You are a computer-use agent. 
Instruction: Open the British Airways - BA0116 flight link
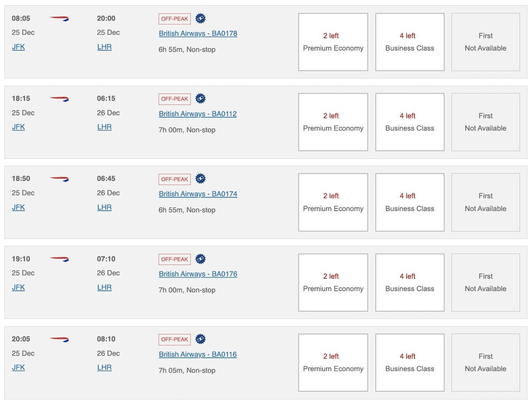[x=198, y=354]
